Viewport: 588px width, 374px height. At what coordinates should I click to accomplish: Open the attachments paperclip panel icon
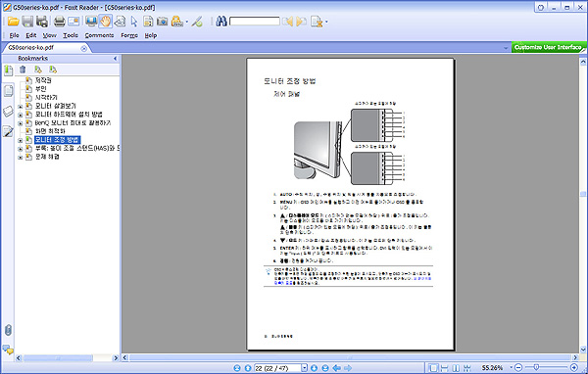[x=8, y=330]
